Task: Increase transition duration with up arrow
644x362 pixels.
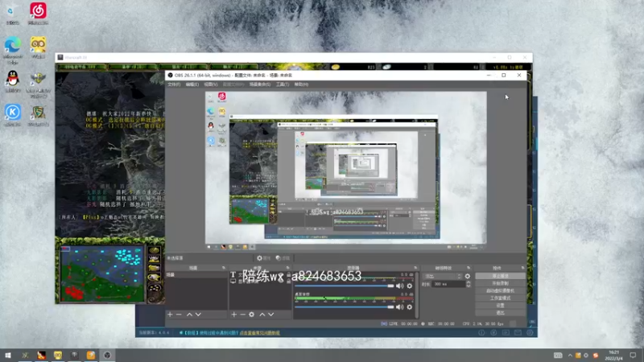Action: (x=469, y=282)
